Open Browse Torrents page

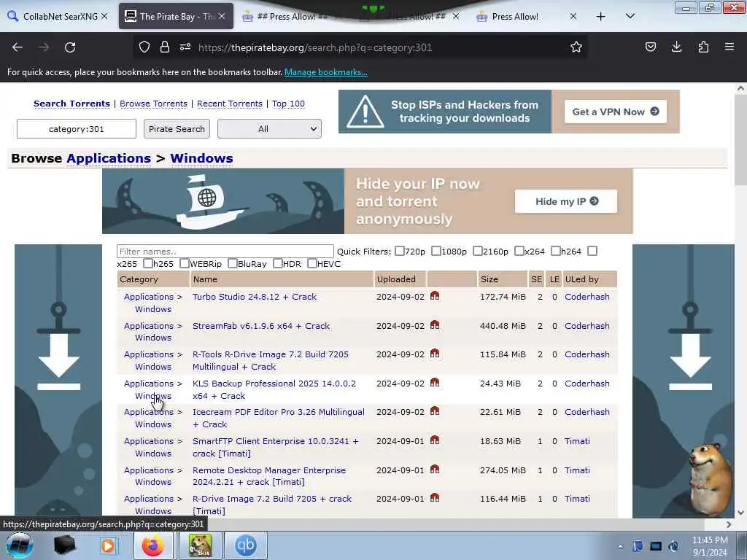[153, 104]
